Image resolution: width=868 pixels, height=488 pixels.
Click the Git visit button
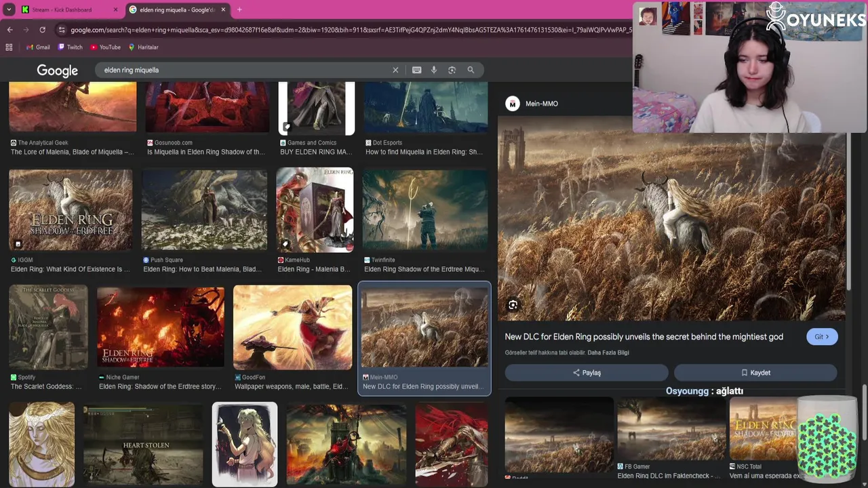tap(822, 337)
